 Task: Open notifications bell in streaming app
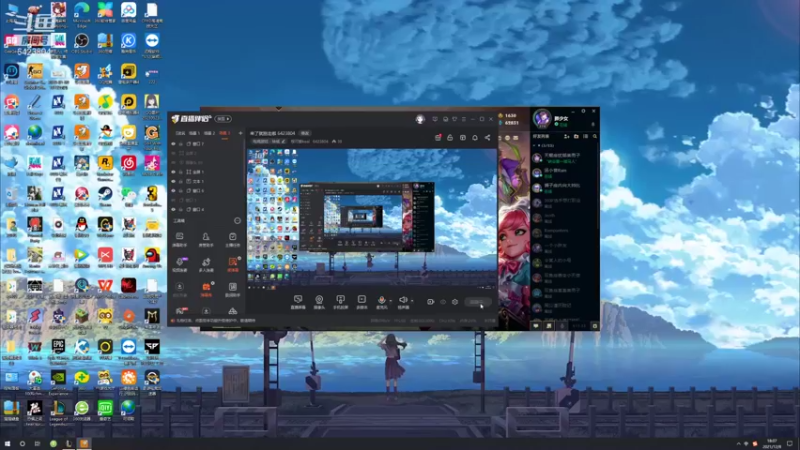tap(475, 138)
